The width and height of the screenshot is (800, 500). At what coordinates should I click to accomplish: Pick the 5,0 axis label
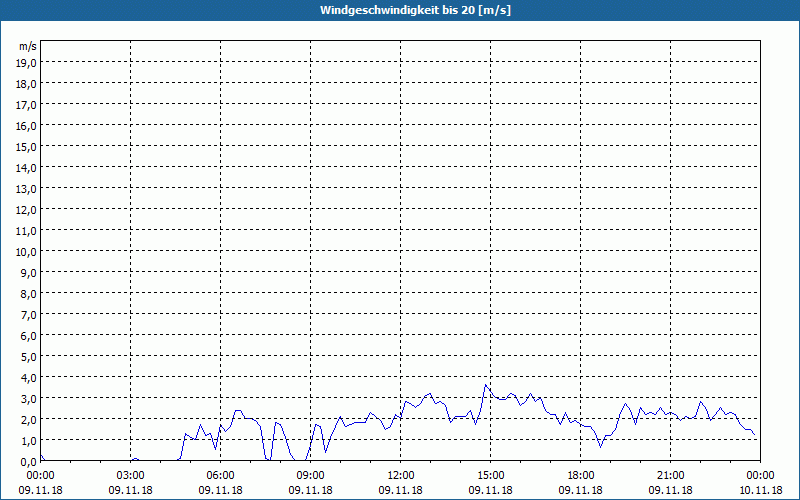point(28,357)
